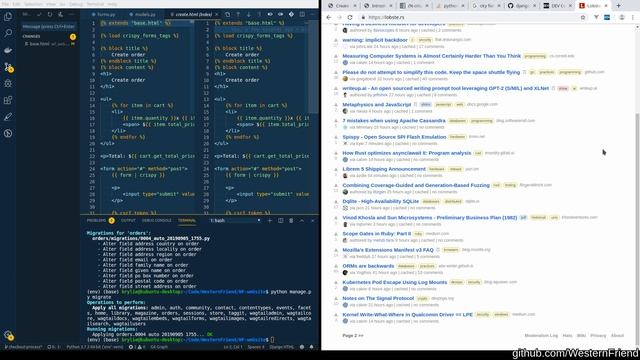
Task: Open the more actions ellipsis in source control
Action: click(71, 14)
